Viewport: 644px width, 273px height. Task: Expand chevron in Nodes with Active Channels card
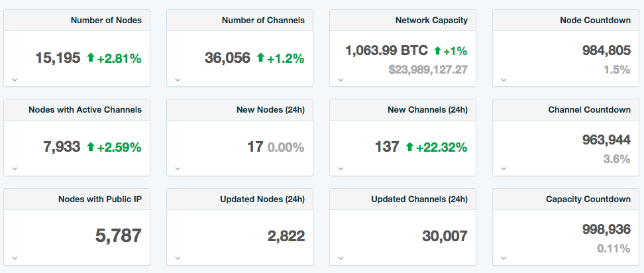pos(15,168)
